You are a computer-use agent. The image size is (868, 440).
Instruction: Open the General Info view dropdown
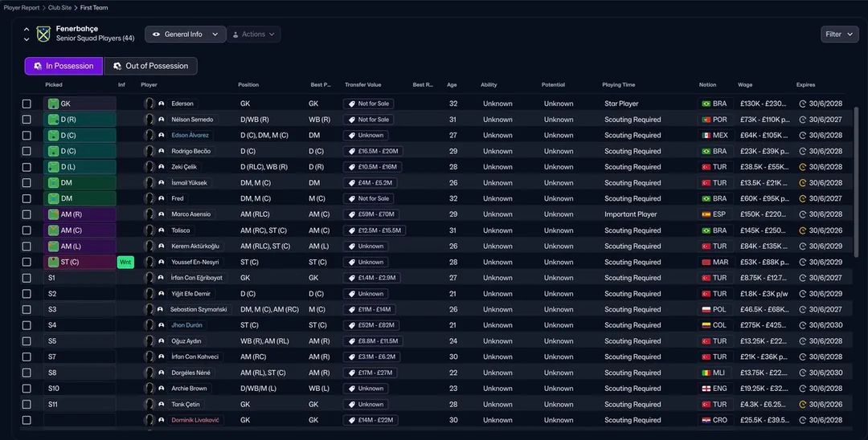(x=186, y=35)
